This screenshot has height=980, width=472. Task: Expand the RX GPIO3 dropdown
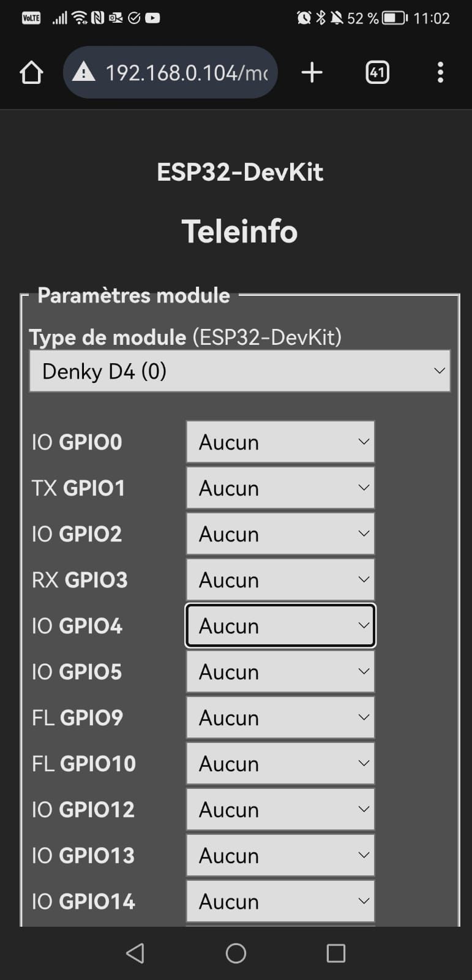click(x=280, y=580)
